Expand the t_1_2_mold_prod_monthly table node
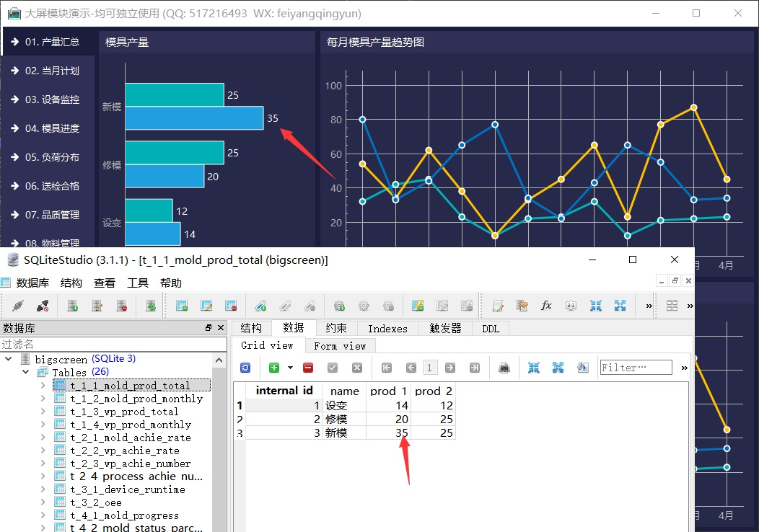759x532 pixels. point(43,399)
